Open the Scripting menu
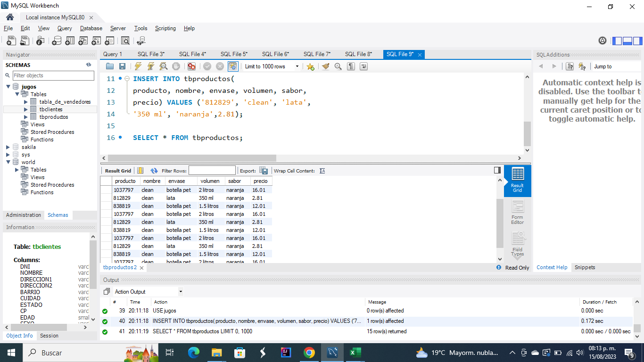The image size is (644, 362). (x=165, y=28)
